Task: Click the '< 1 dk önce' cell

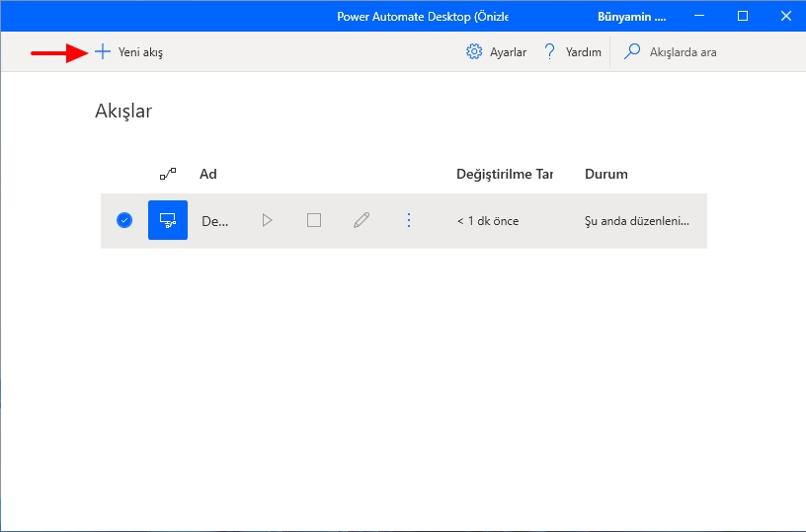Action: pos(488,221)
